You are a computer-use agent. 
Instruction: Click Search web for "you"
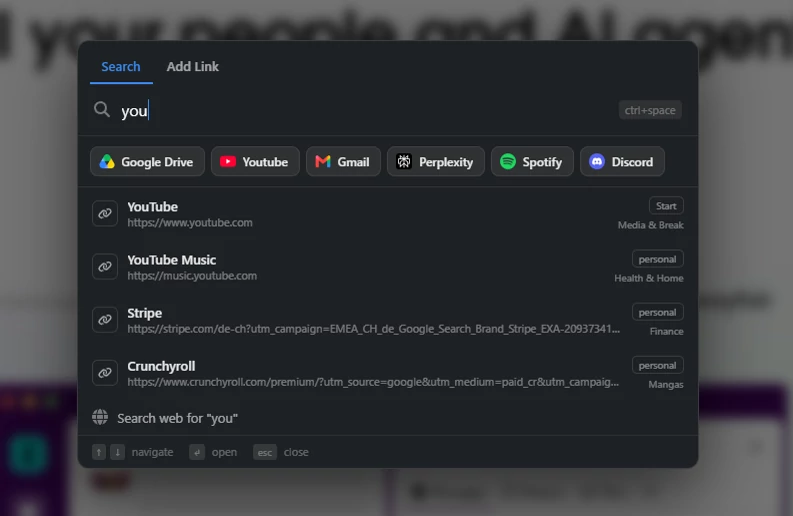coord(178,418)
